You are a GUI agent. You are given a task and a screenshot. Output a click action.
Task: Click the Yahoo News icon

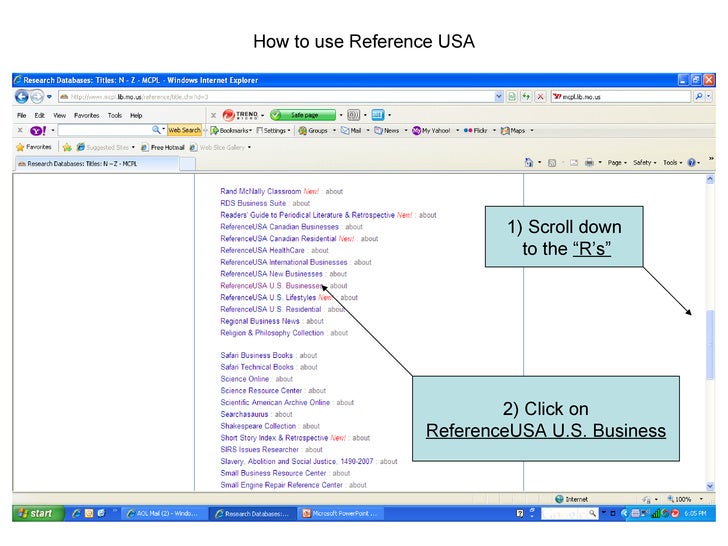coord(378,131)
